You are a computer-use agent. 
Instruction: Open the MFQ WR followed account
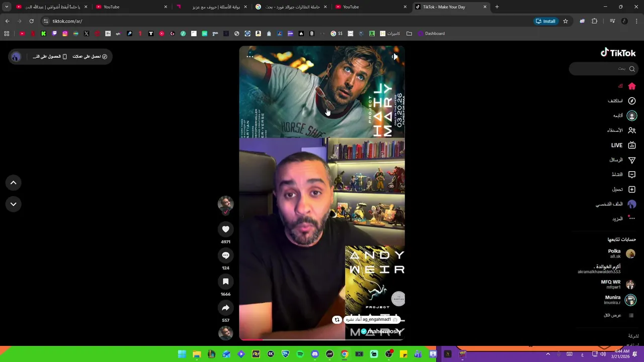618,285
